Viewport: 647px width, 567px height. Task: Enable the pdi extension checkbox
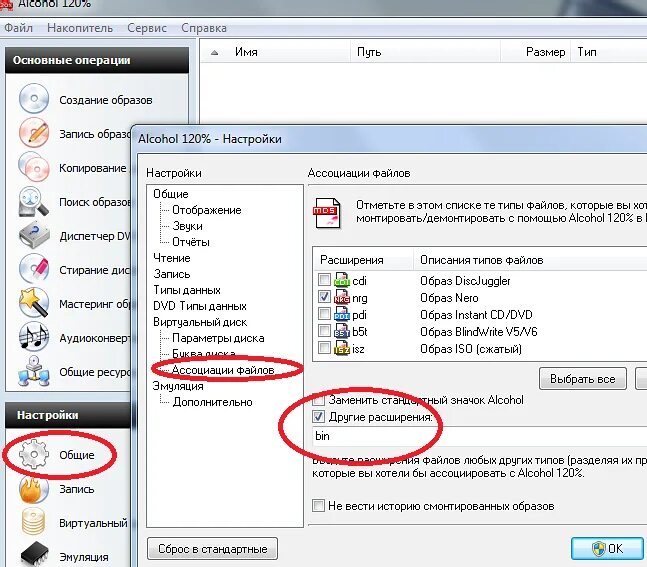point(324,314)
